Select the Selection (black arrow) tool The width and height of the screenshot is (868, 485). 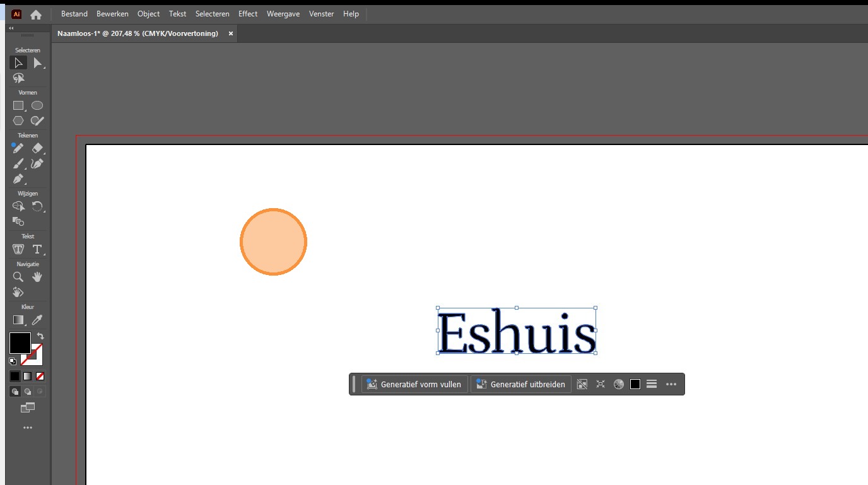point(18,62)
